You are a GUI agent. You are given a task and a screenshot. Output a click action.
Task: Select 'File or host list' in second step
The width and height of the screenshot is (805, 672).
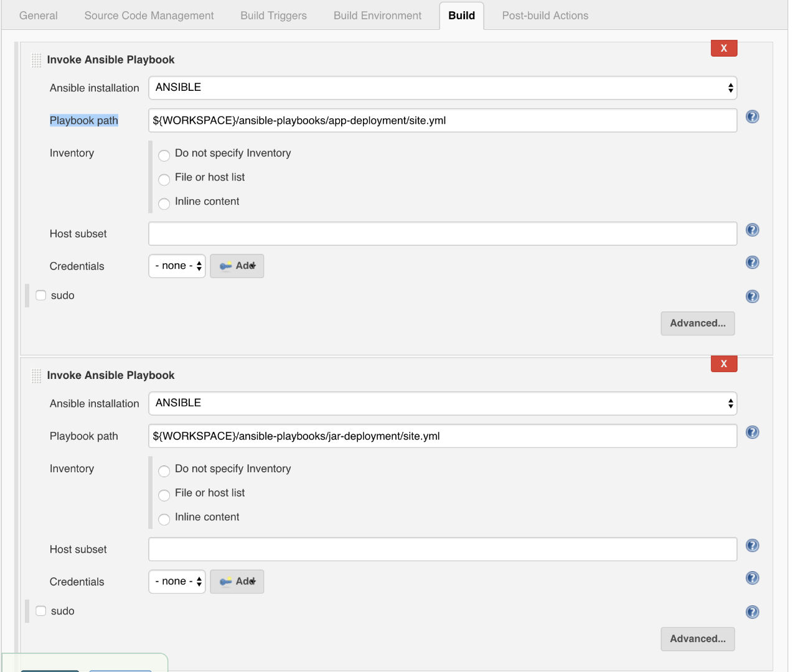[x=164, y=495]
